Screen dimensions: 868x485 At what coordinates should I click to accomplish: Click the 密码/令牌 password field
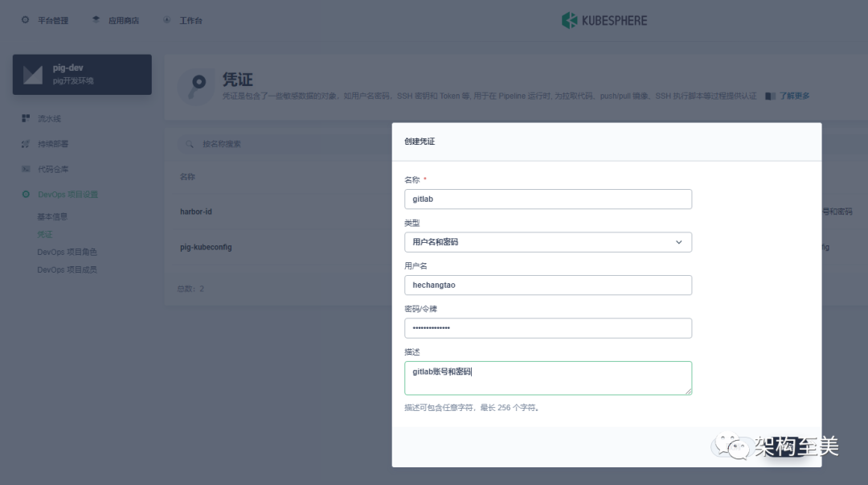pos(548,328)
